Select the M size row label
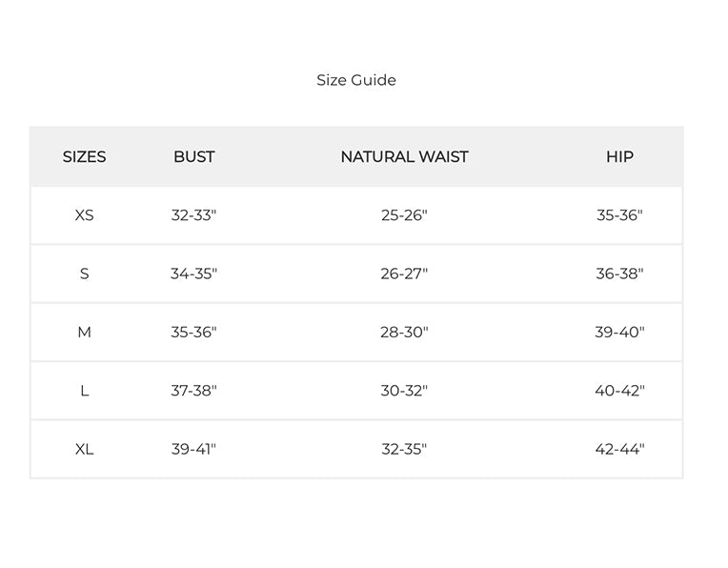Image resolution: width=728 pixels, height=568 pixels. click(x=84, y=333)
